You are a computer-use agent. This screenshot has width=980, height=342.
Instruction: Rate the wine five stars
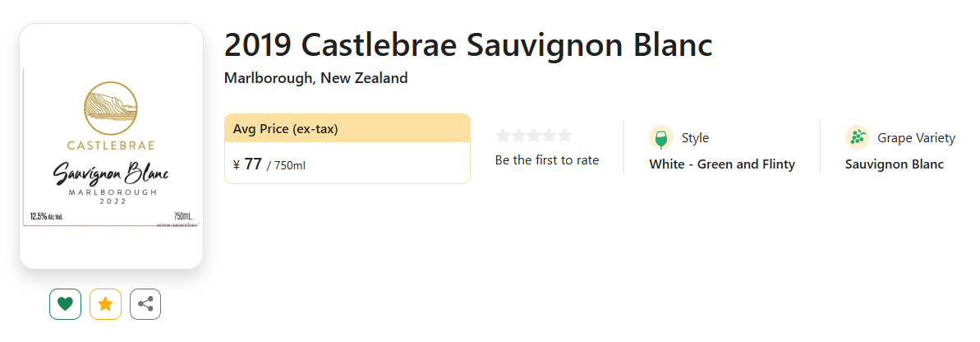pyautogui.click(x=564, y=136)
